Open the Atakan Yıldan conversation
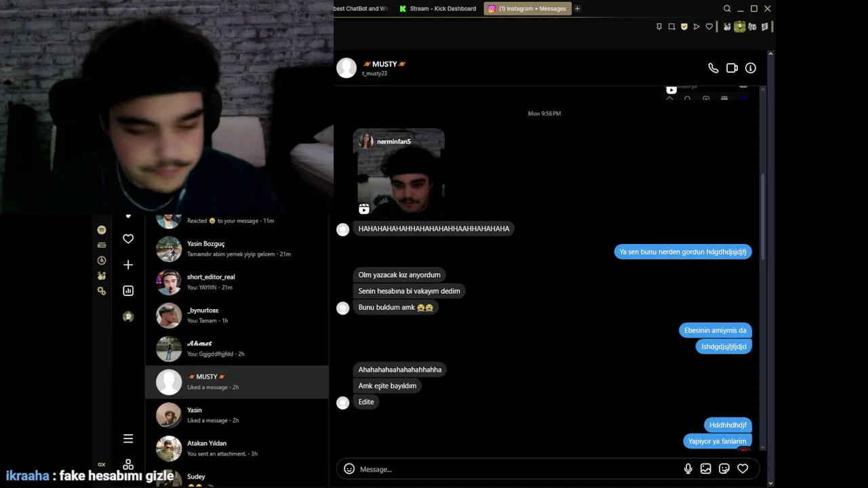This screenshot has height=488, width=868. (237, 448)
